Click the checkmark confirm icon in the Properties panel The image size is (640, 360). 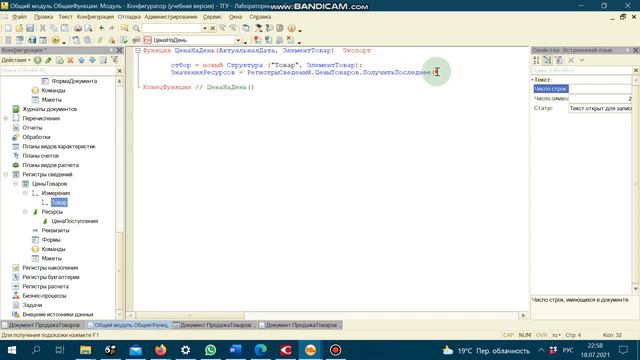(x=582, y=60)
